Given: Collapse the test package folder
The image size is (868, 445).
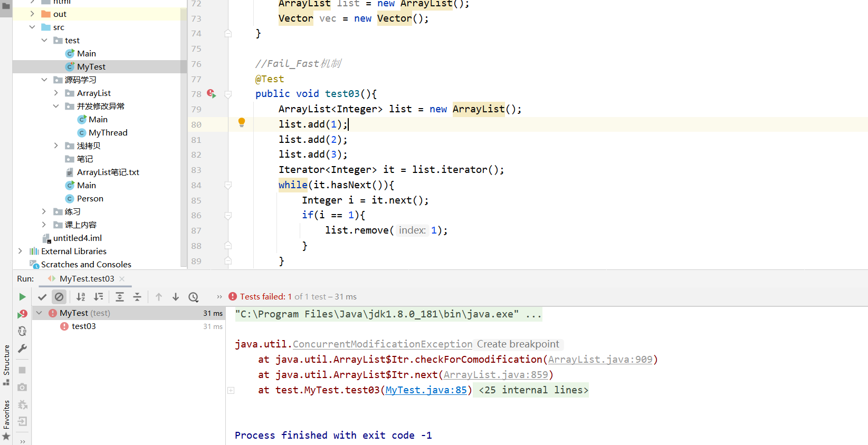Looking at the screenshot, I should [x=44, y=40].
